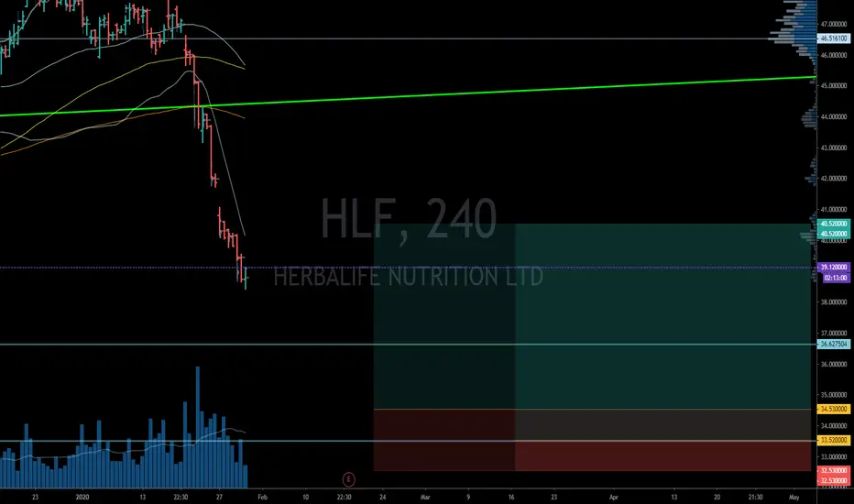Click the latest green candle near 39.12

[x=246, y=278]
